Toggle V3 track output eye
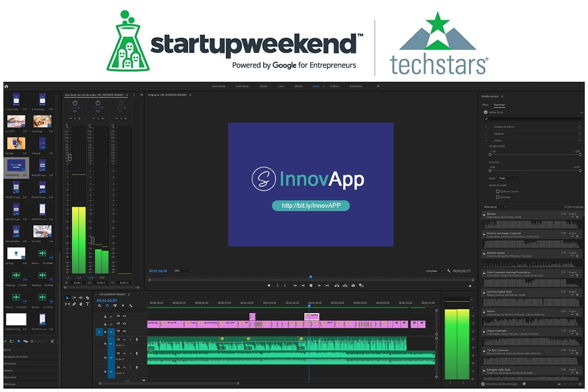 point(124,316)
